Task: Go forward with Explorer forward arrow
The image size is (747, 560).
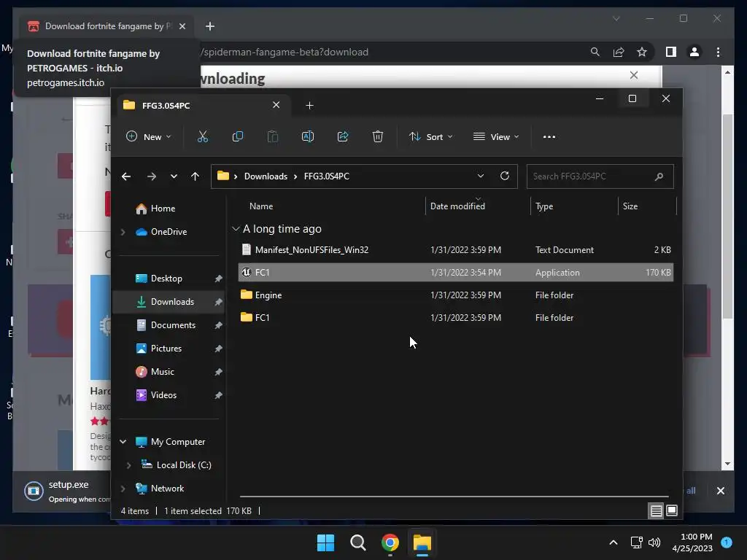Action: point(152,176)
